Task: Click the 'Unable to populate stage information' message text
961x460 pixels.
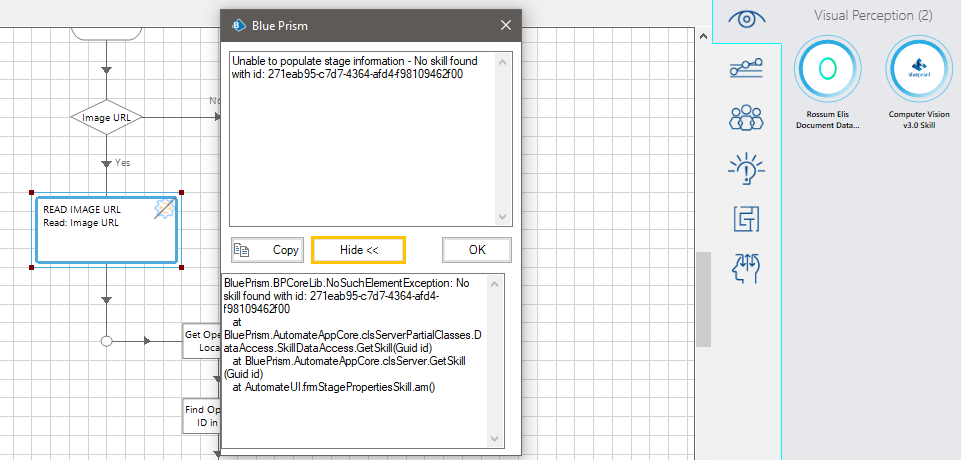Action: (x=355, y=68)
